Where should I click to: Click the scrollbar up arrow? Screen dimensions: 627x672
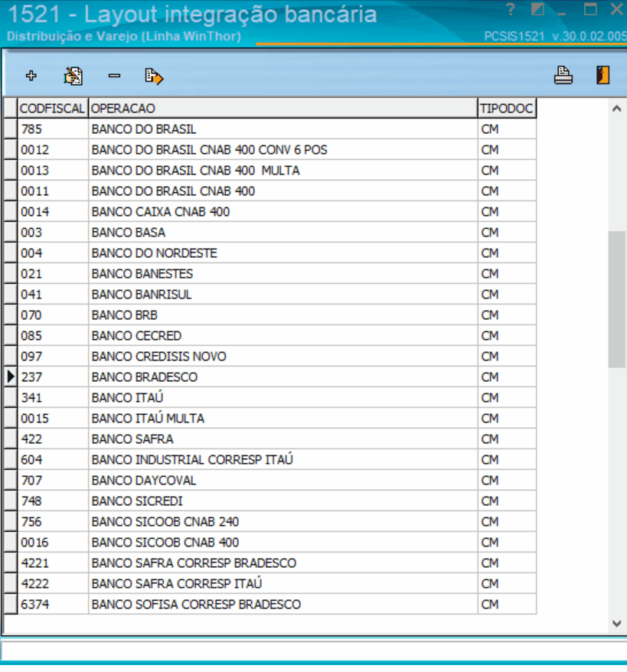(x=617, y=109)
